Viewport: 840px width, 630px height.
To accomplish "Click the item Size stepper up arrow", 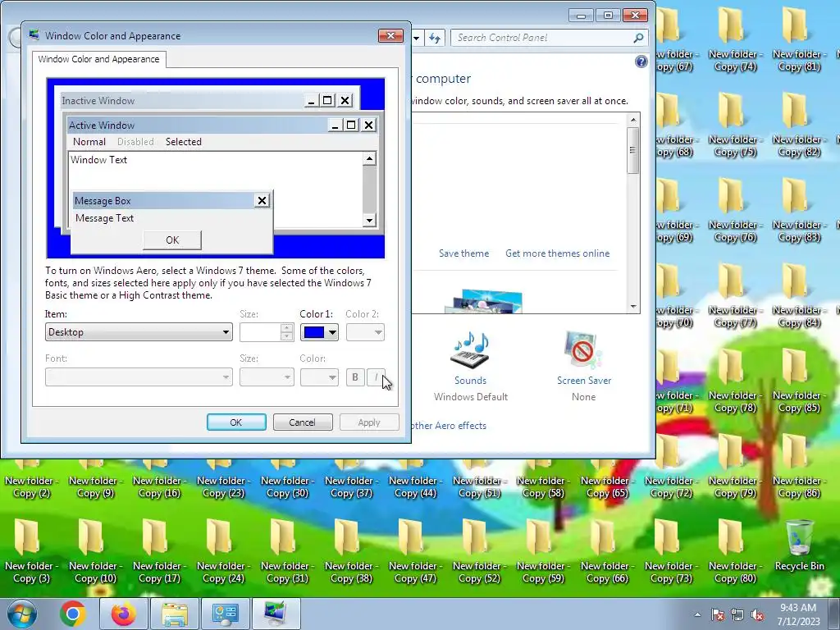I will coord(286,328).
